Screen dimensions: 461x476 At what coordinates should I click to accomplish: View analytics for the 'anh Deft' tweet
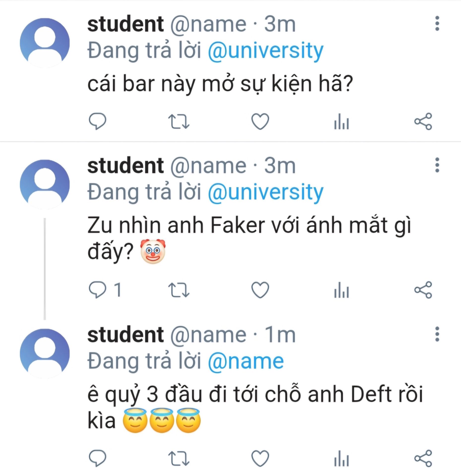tap(341, 458)
